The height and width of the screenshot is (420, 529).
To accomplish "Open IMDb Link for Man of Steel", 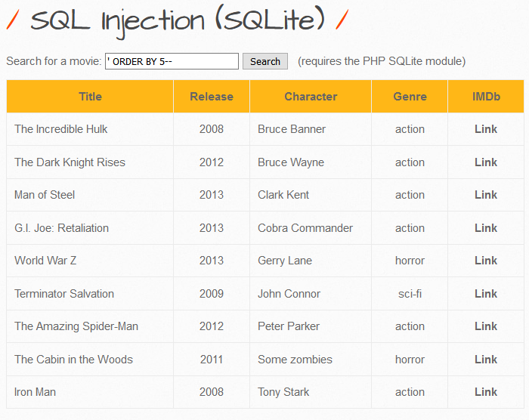I will click(486, 195).
